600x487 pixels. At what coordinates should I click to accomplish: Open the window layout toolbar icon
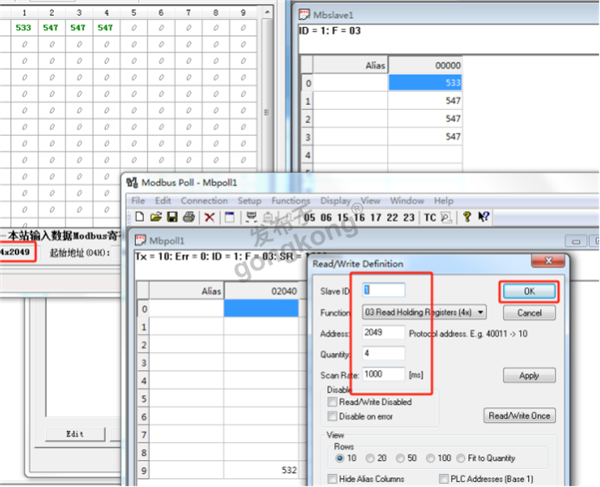point(230,217)
